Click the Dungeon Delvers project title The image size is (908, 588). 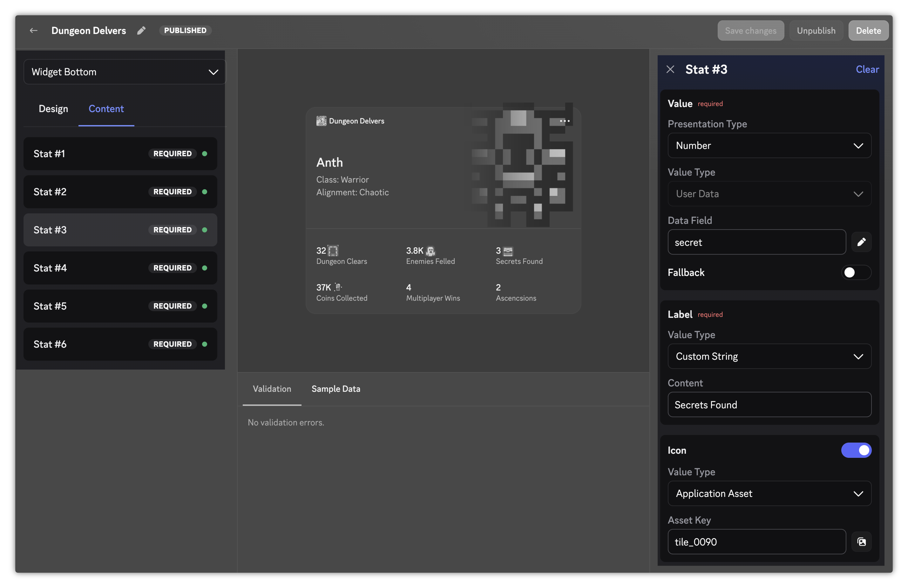pyautogui.click(x=88, y=30)
